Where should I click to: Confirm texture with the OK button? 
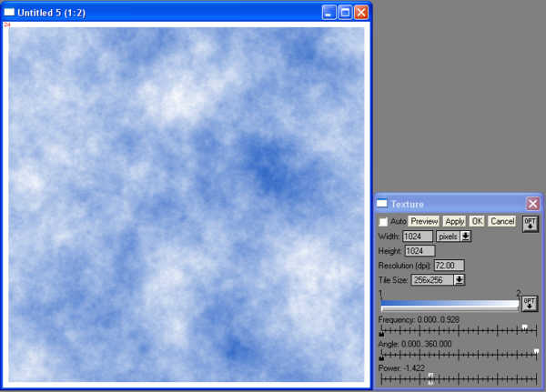point(477,221)
